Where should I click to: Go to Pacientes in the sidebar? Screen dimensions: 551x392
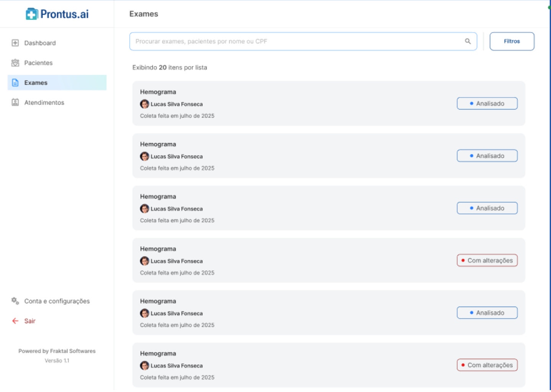click(x=57, y=63)
